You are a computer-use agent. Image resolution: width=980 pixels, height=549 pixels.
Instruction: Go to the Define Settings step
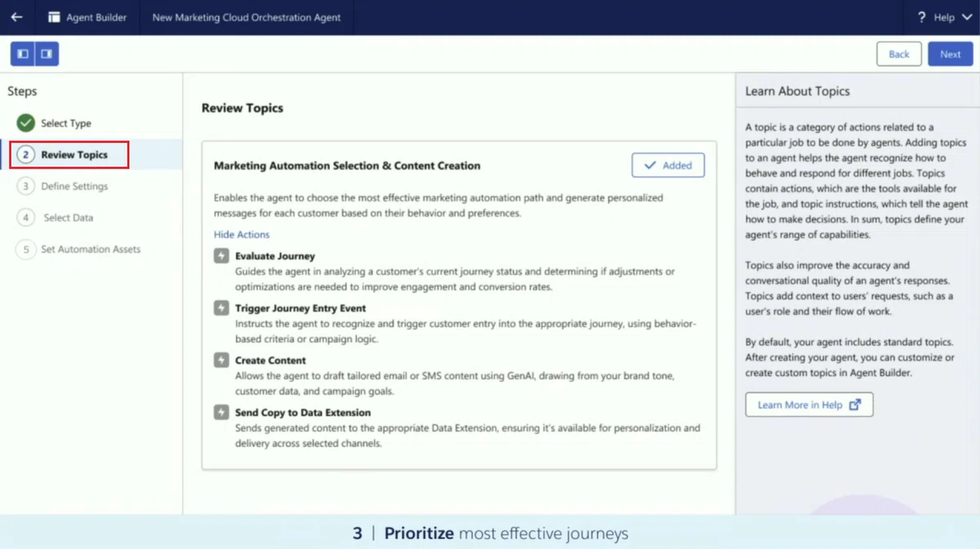tap(74, 186)
